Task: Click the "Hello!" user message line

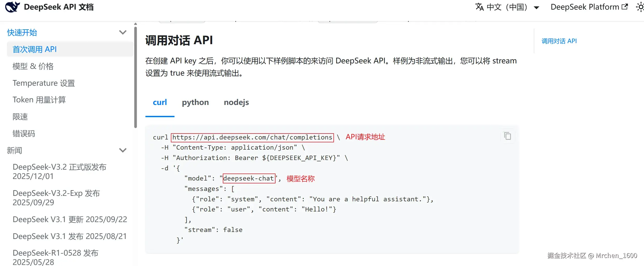Action: [x=264, y=209]
